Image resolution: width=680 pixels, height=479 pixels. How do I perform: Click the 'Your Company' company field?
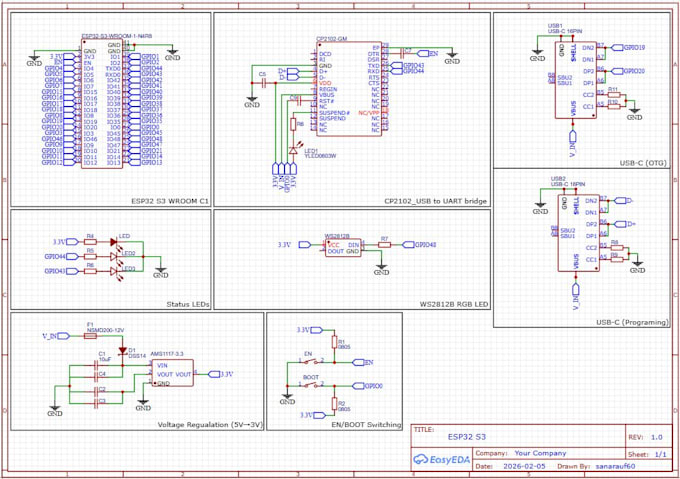(540, 453)
